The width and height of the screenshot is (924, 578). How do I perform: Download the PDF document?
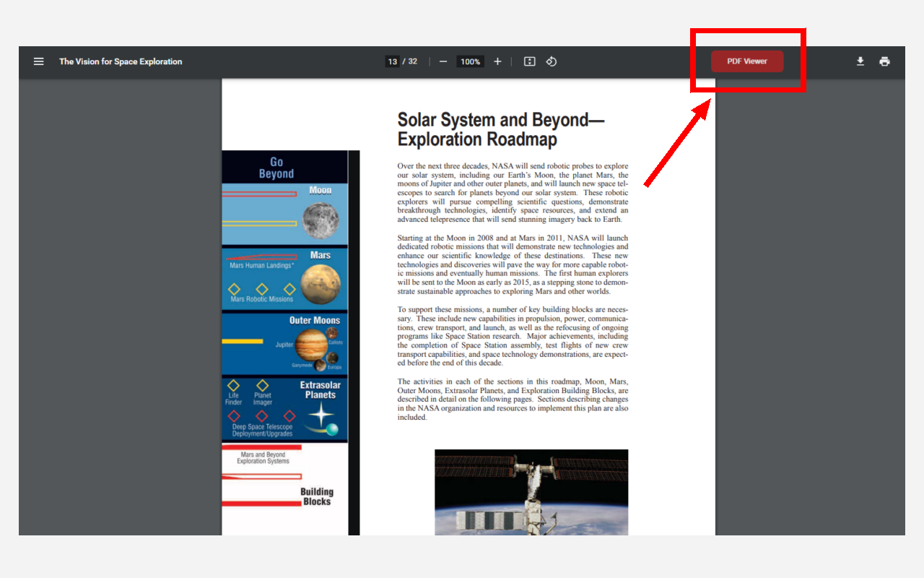click(x=860, y=61)
